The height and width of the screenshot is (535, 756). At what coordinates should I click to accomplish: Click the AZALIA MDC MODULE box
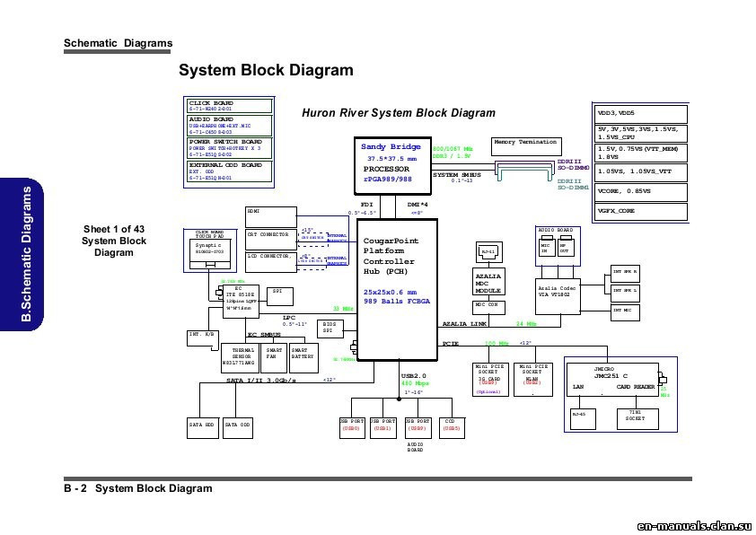pyautogui.click(x=489, y=282)
